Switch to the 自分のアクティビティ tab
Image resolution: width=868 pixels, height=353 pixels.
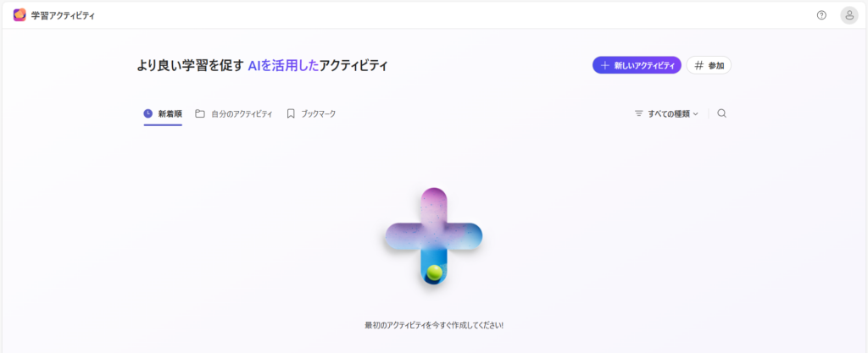[x=242, y=113]
